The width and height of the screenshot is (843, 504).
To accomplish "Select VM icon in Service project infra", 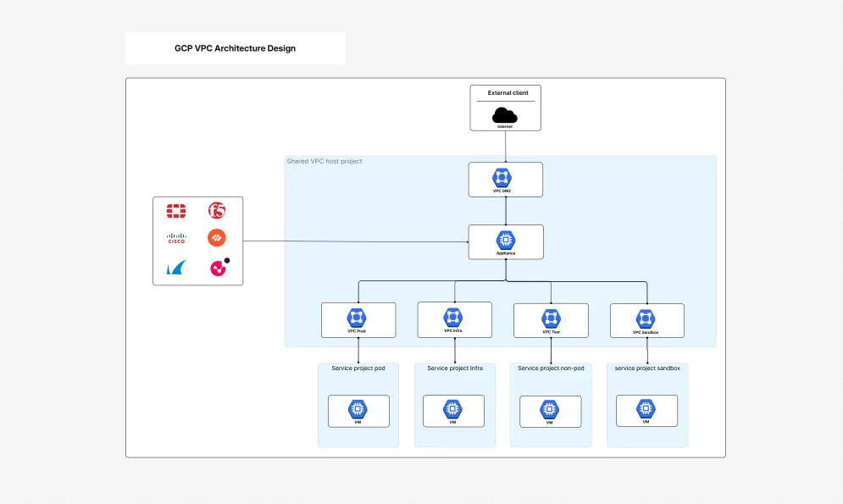I will point(452,409).
